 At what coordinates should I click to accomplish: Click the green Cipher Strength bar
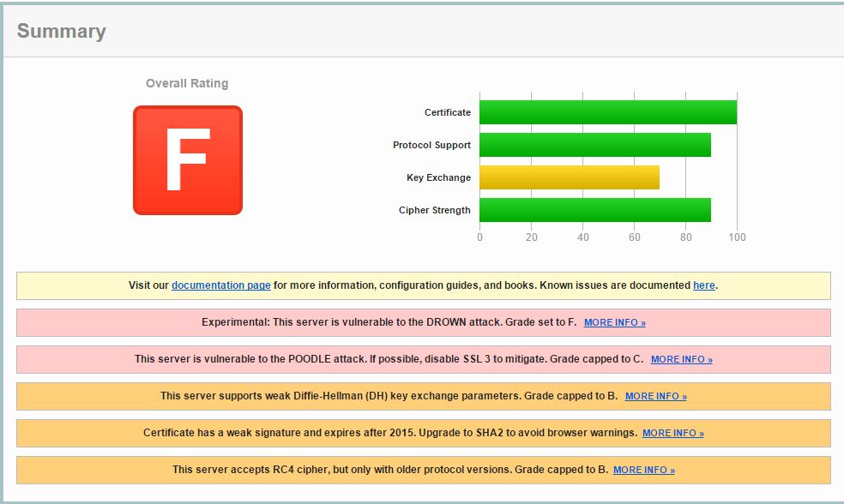(x=596, y=209)
